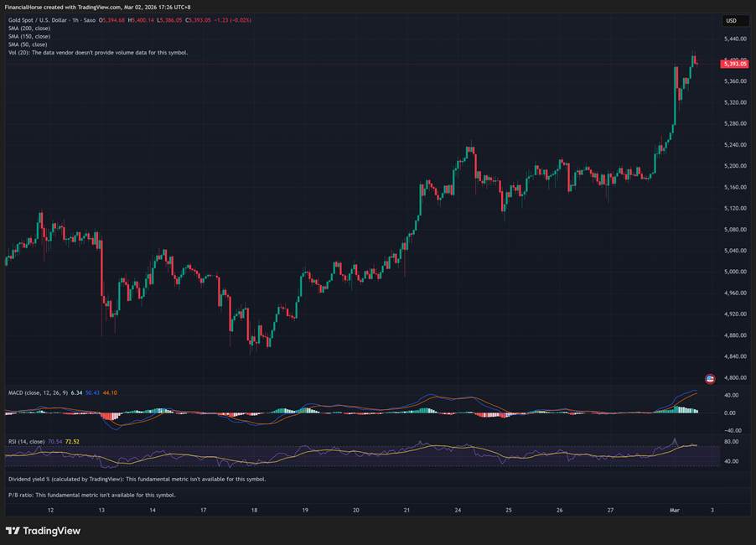Click date 24 on the time axis
Screen dimensions: 756x545
click(458, 510)
